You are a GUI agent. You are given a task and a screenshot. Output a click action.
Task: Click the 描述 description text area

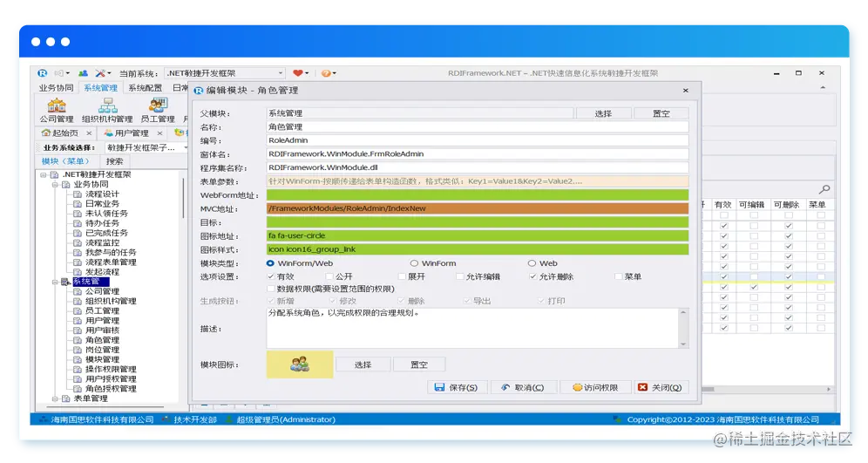coord(472,328)
